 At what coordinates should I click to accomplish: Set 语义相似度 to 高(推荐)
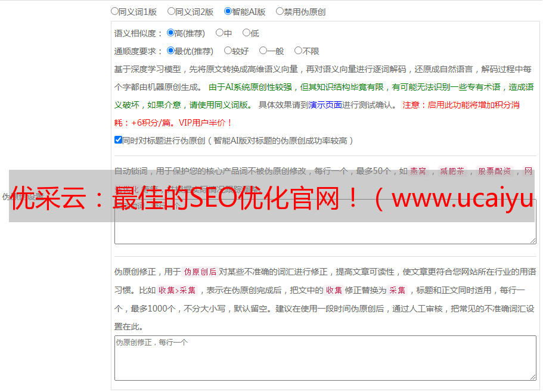pyautogui.click(x=170, y=33)
